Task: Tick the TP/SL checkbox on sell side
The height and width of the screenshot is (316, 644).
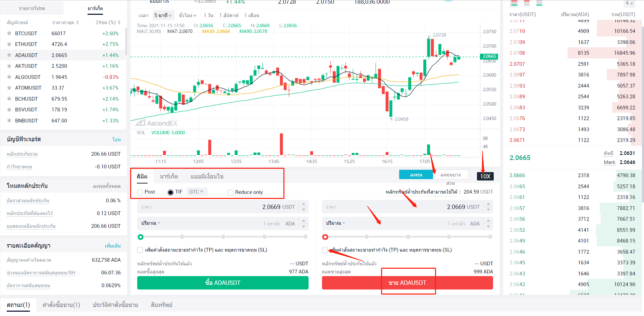Action: [x=325, y=250]
